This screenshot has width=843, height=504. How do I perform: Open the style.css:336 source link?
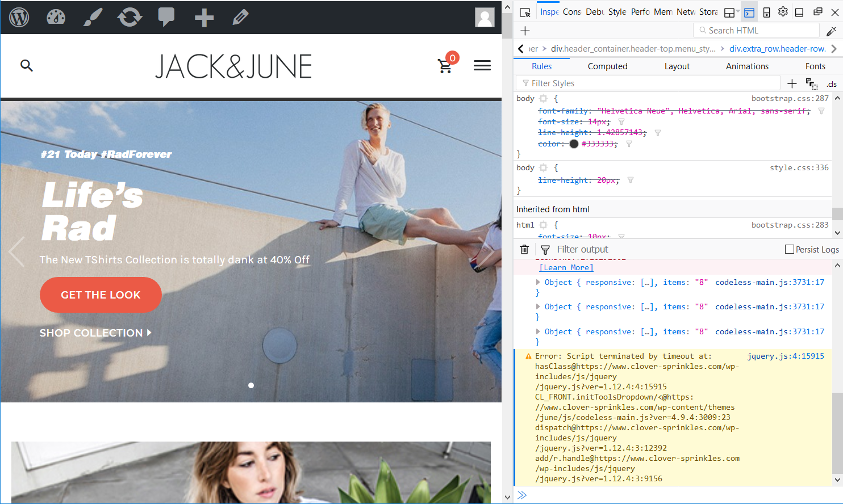(x=799, y=168)
